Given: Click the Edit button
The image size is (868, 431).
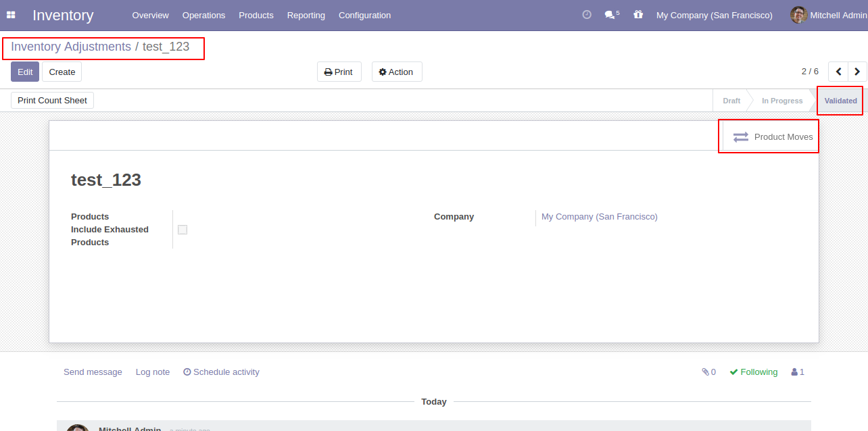Looking at the screenshot, I should point(25,72).
